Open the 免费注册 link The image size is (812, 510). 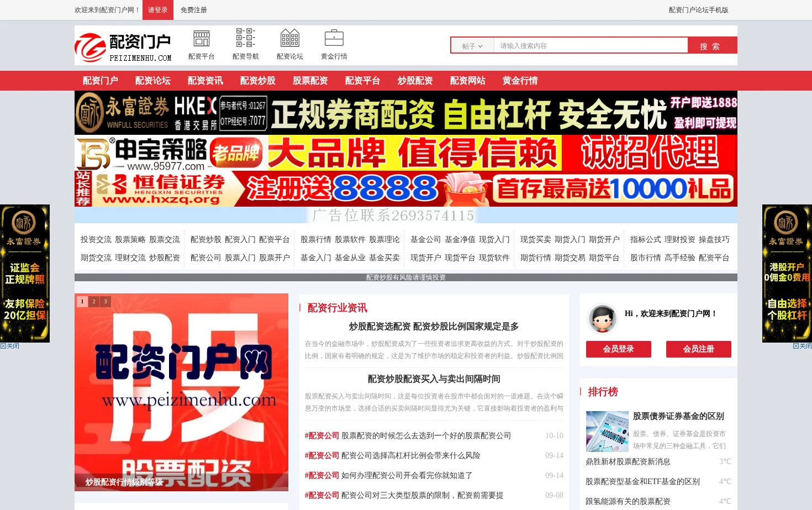point(194,10)
